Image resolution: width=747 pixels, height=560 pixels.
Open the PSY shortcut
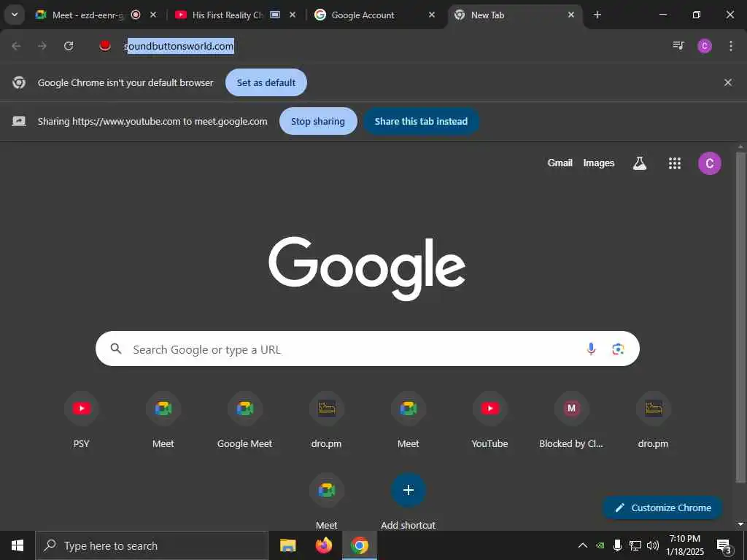click(x=82, y=421)
